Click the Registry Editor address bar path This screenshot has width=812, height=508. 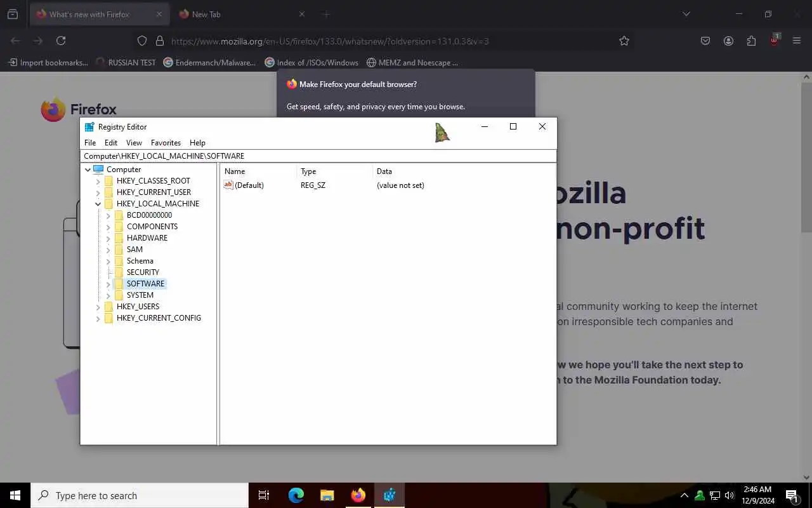click(318, 156)
